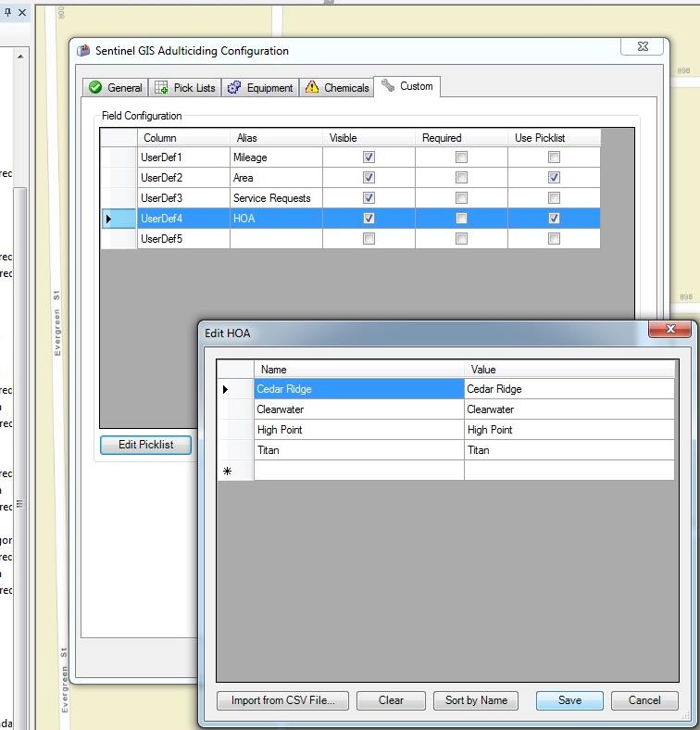The width and height of the screenshot is (700, 730).
Task: Enable Use Picklist for Service Requests row
Action: click(554, 198)
